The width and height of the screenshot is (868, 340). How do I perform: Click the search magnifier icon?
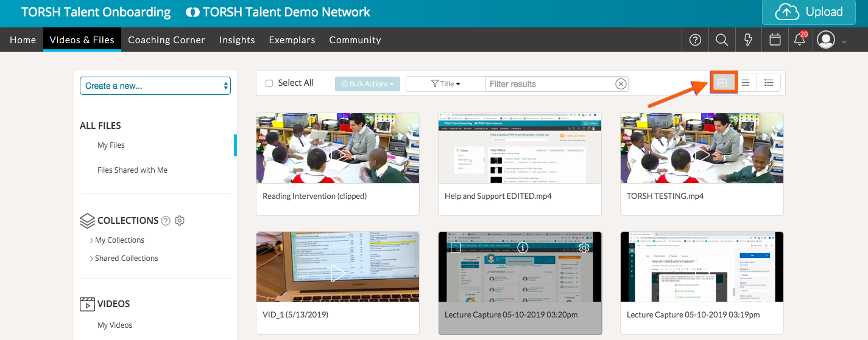click(722, 40)
